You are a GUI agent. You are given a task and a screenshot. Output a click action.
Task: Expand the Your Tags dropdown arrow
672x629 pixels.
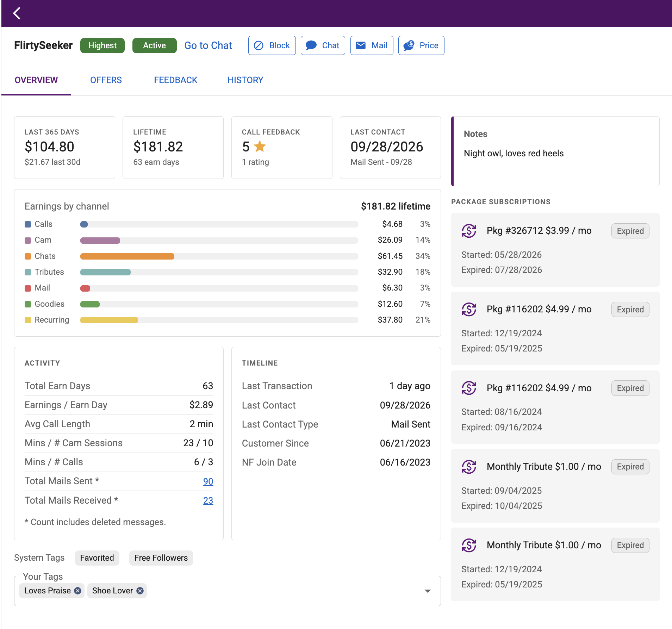pyautogui.click(x=428, y=591)
